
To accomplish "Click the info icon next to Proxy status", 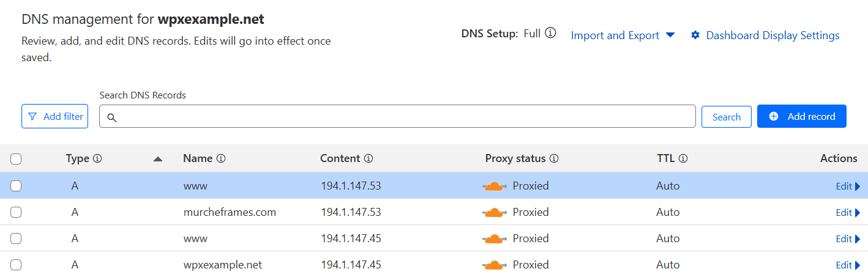I will click(x=554, y=158).
